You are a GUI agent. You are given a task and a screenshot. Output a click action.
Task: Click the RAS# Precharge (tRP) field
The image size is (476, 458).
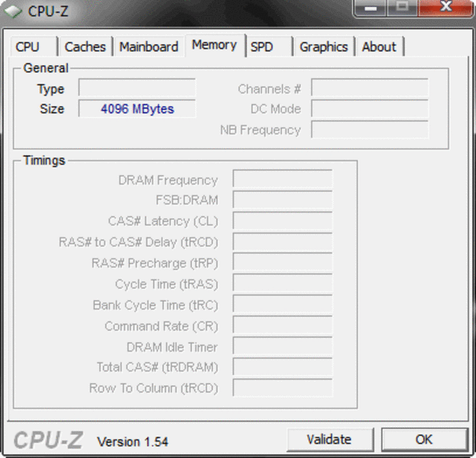pos(283,263)
